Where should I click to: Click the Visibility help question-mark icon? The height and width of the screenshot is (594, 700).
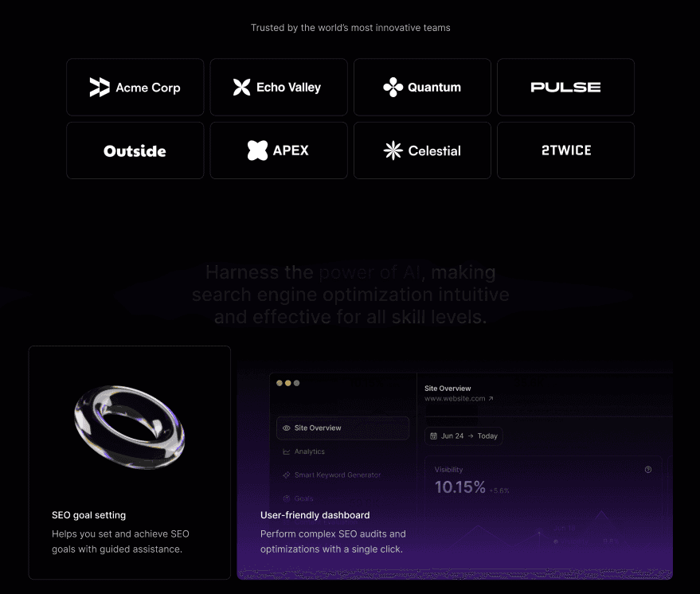pyautogui.click(x=647, y=470)
